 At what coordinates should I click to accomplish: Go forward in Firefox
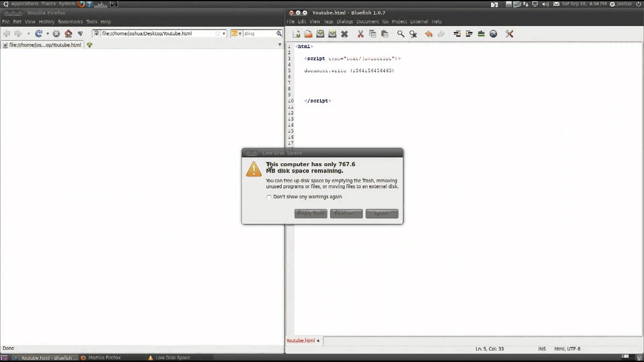[18, 34]
